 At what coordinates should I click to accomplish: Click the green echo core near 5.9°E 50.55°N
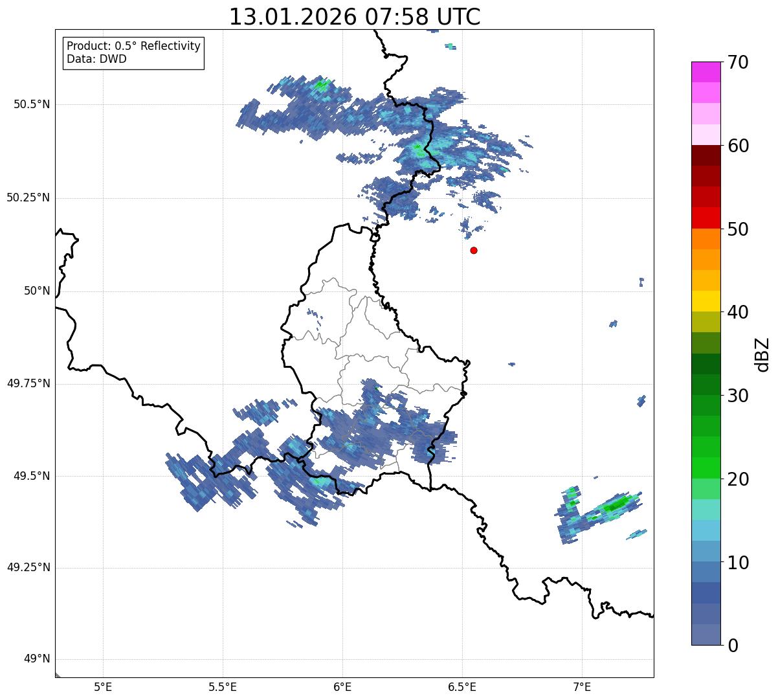pyautogui.click(x=322, y=84)
